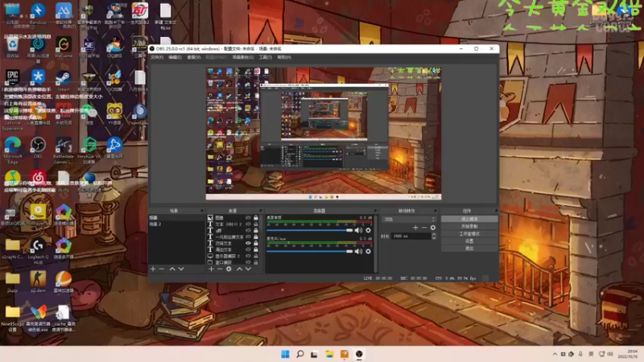
Task: Open taskbar Search
Action: 299,354
